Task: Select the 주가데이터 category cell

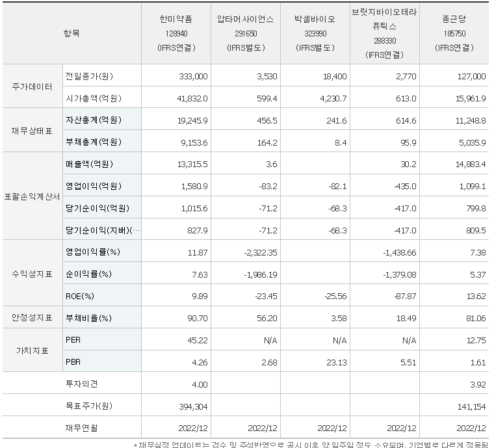Action: pos(32,86)
